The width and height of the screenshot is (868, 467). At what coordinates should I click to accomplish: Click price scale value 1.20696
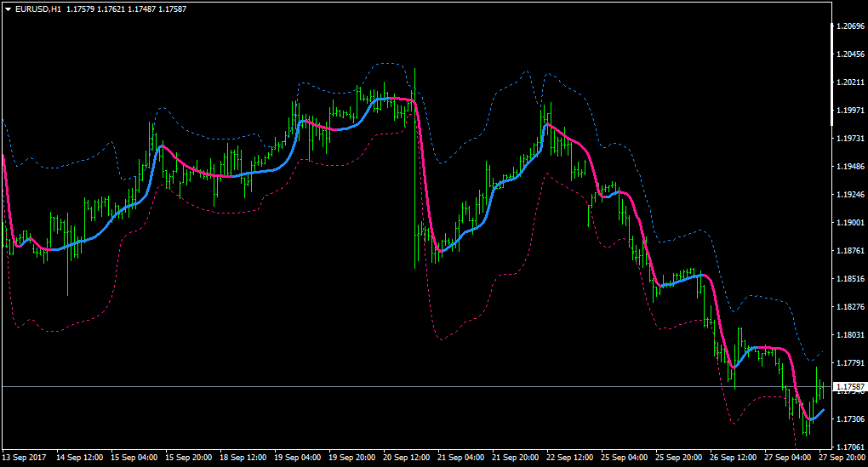click(850, 26)
